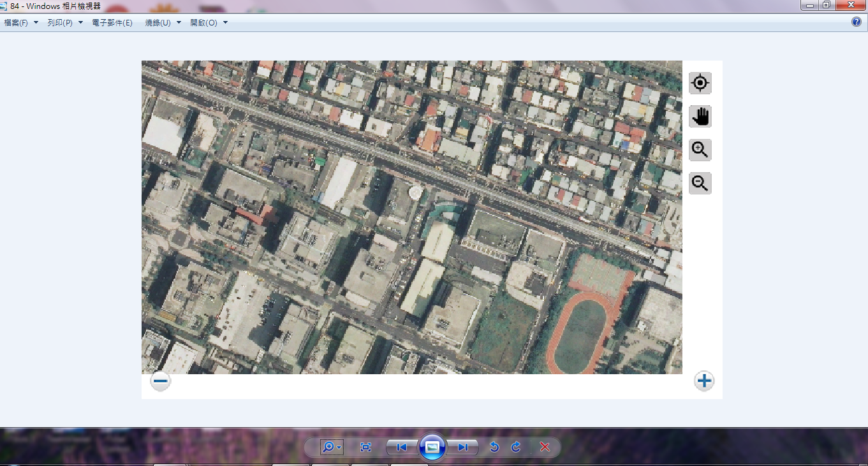Click the magnifier zoom-in icon on the map
Viewport: 868px width, 466px height.
click(700, 150)
